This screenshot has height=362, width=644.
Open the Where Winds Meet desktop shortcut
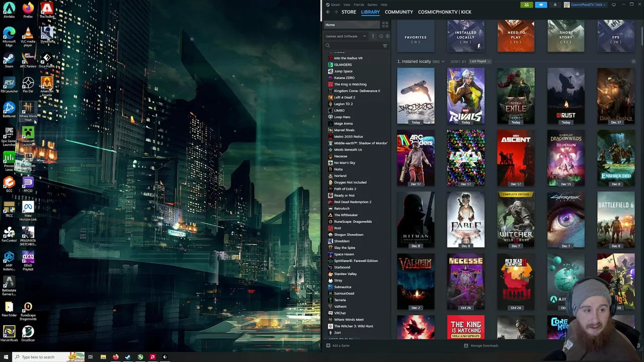(28, 112)
